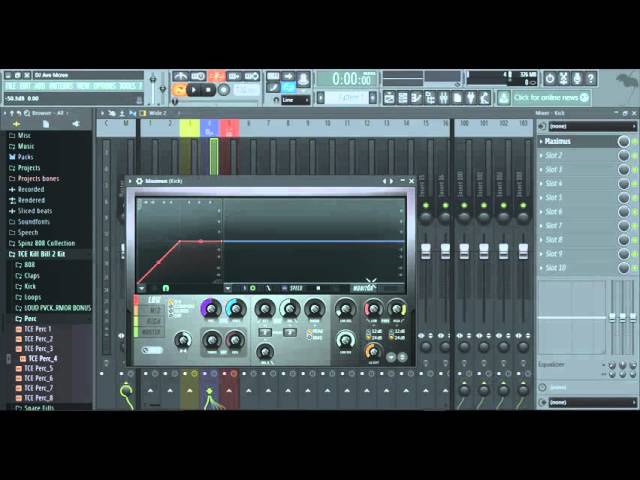
Task: Click the power icon in the top-right toolbar group
Action: tap(550, 78)
